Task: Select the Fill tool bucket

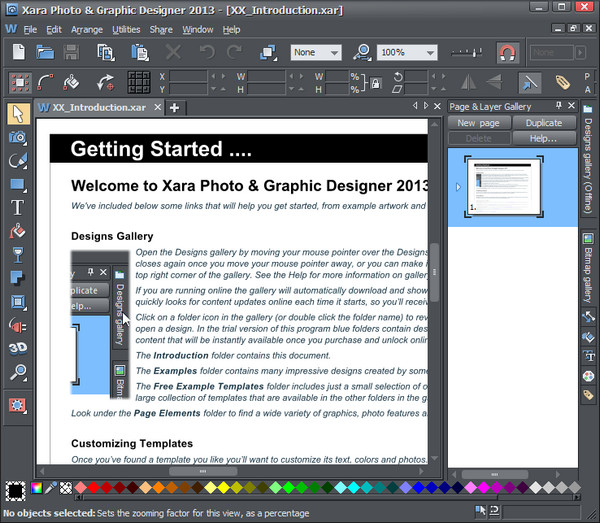Action: pos(18,231)
